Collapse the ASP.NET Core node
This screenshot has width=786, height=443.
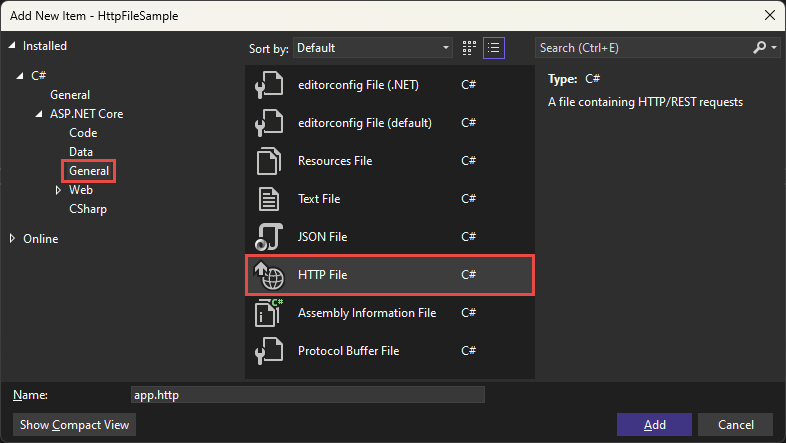point(40,114)
